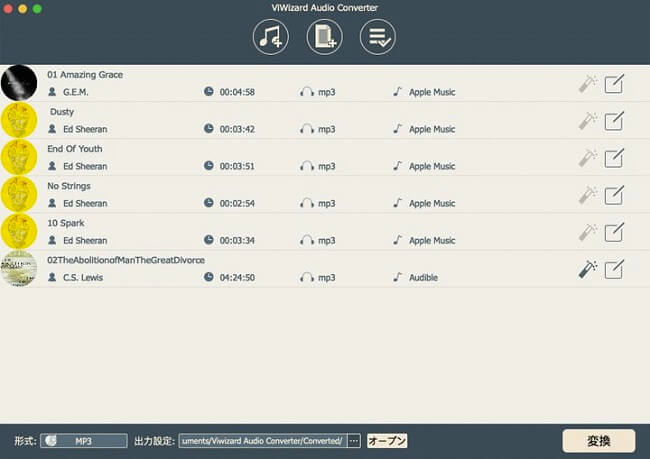Click the artist name 'C.S. Lewis'
Image resolution: width=650 pixels, height=459 pixels.
click(x=83, y=277)
